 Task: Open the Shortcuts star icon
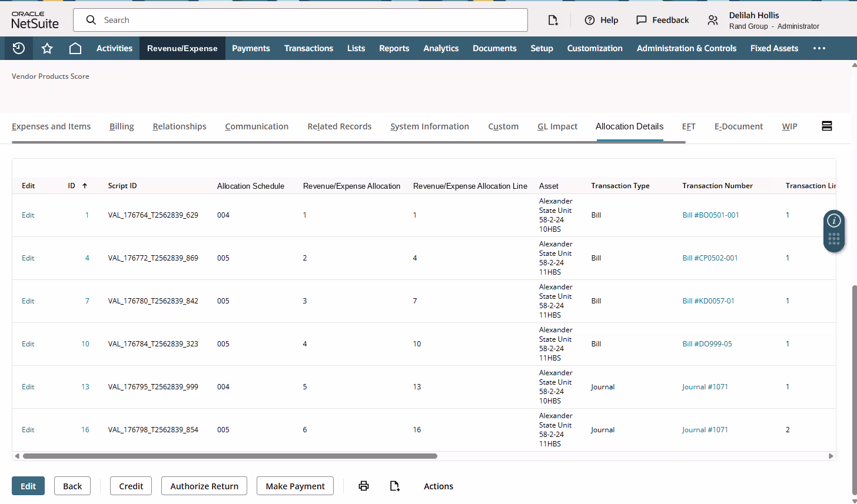coord(47,48)
